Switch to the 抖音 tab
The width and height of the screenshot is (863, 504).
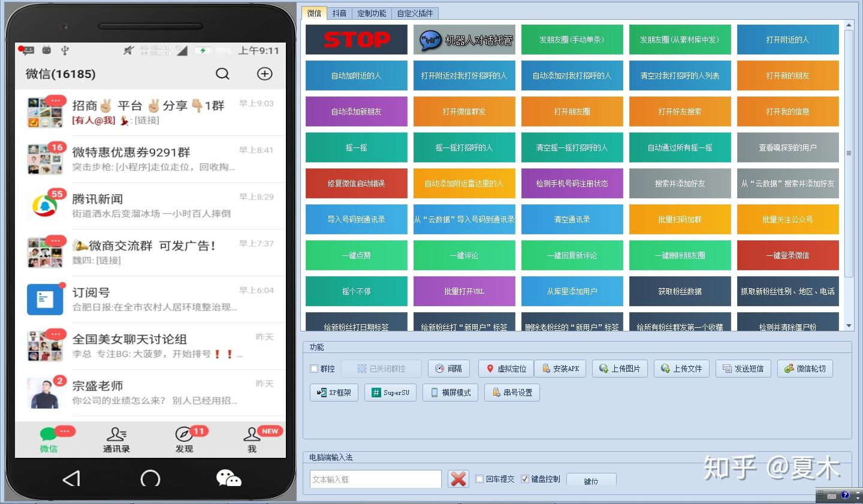339,13
